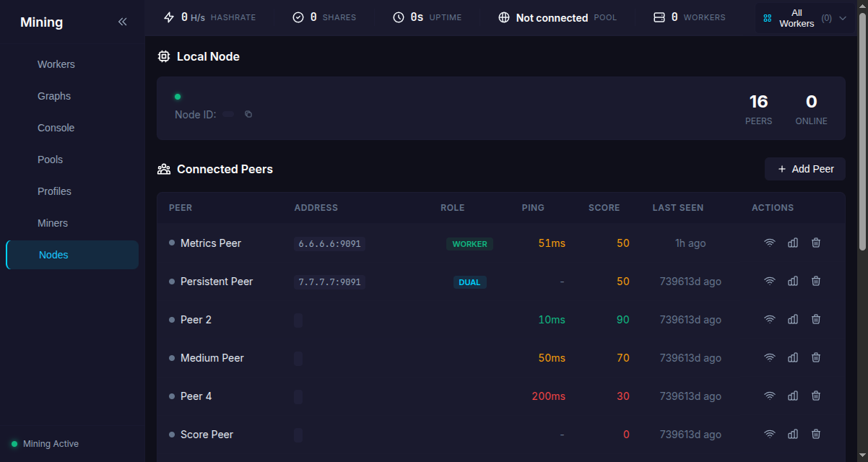Click the Add Peer button
Viewport: 868px width, 462px height.
(805, 169)
